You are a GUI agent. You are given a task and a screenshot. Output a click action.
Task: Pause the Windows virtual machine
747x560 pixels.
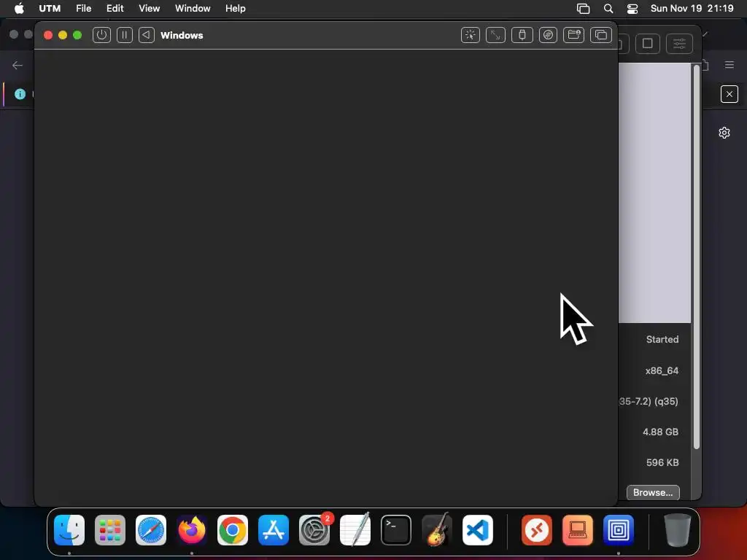(x=124, y=35)
